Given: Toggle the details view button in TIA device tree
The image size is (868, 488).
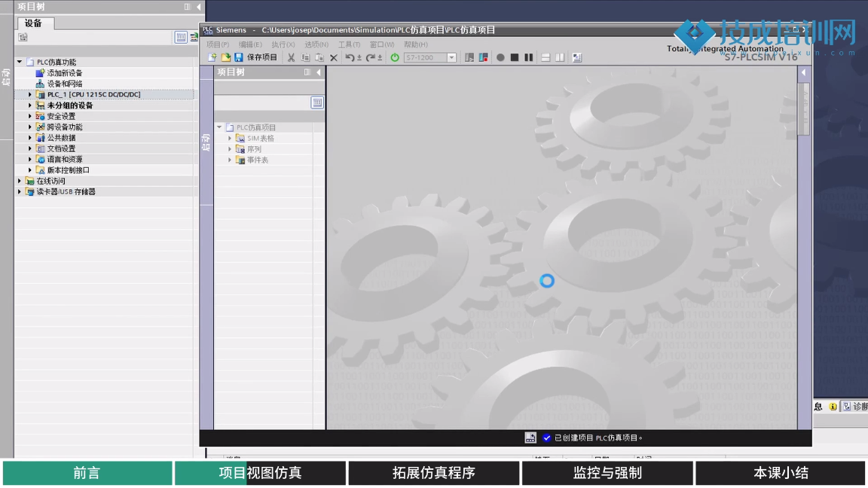Looking at the screenshot, I should [x=181, y=37].
